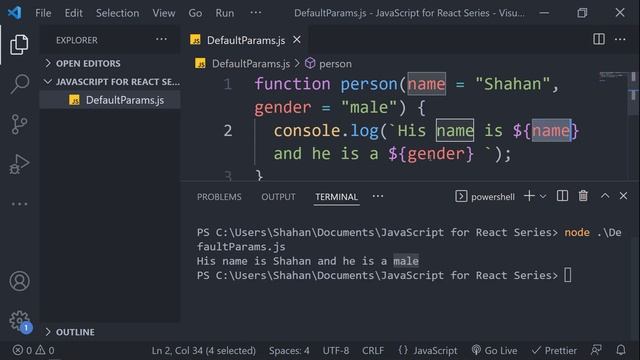Select DefaultParams.js in the explorer tree

[110, 100]
